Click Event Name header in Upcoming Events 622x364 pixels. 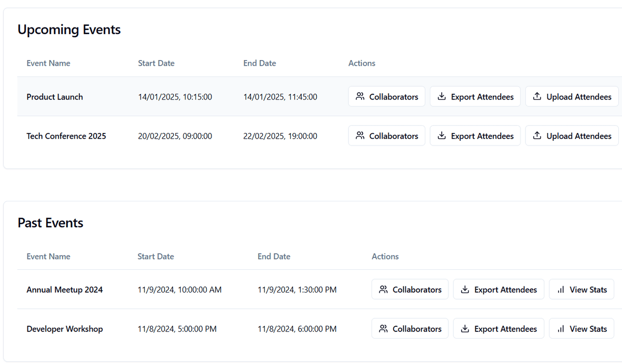(x=48, y=63)
